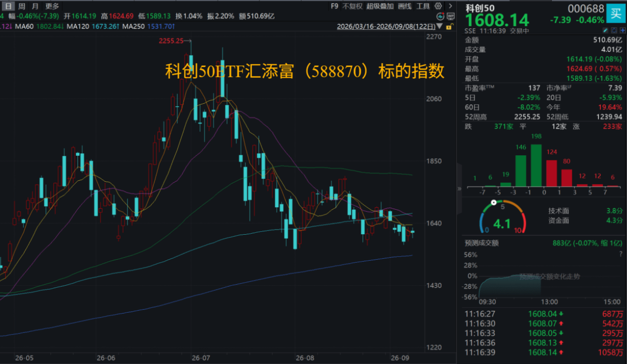Open the 不复权 adjustment dropdown

353,6
